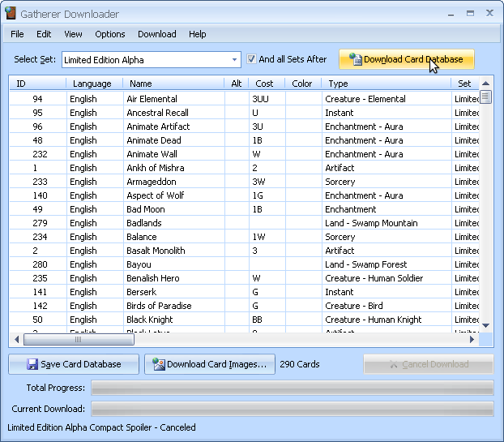504x442 pixels.
Task: Select the Ancestral Recall card name
Action: click(157, 113)
